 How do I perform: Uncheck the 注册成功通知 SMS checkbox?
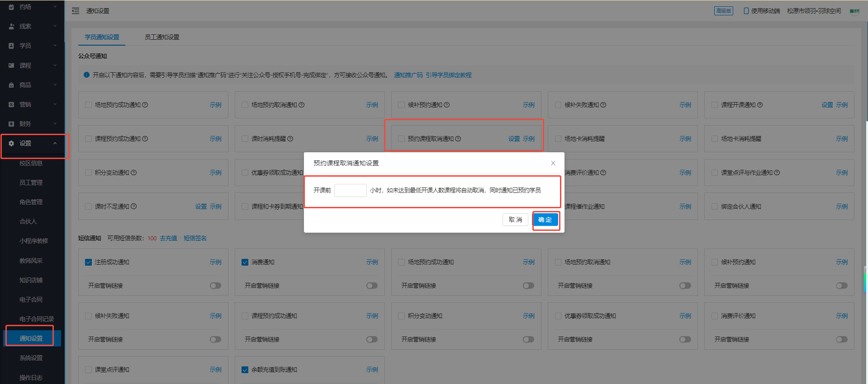click(89, 262)
